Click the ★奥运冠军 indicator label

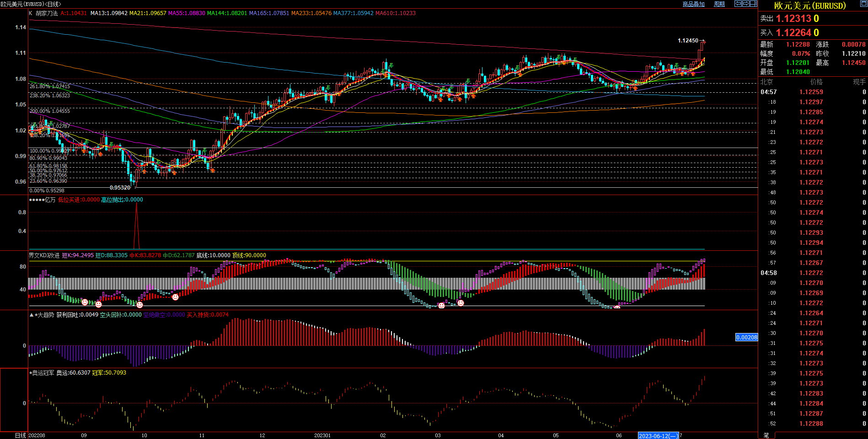(x=42, y=373)
